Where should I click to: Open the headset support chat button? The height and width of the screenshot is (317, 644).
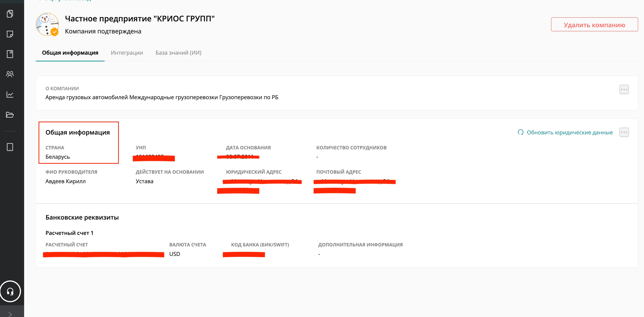[10, 291]
